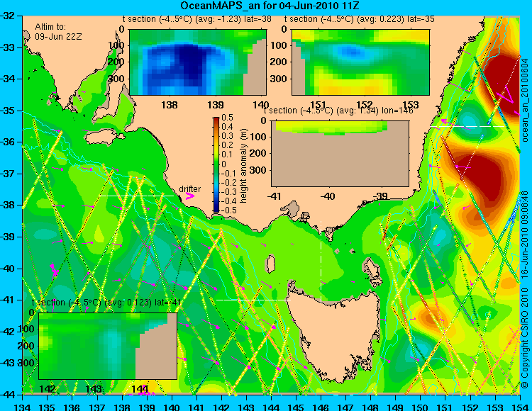Click the section title with avg: 0.123
This screenshot has height=411, width=532.
[106, 303]
